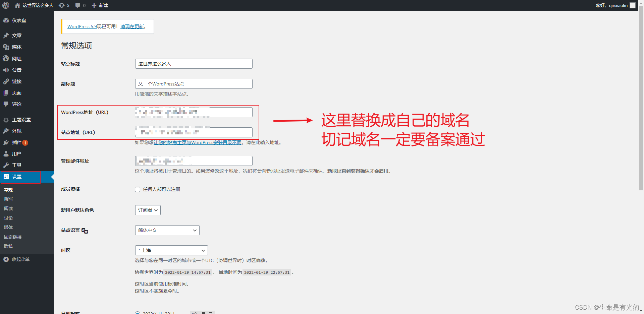Click the 网址 globe icon
The width and height of the screenshot is (644, 314).
(6, 59)
